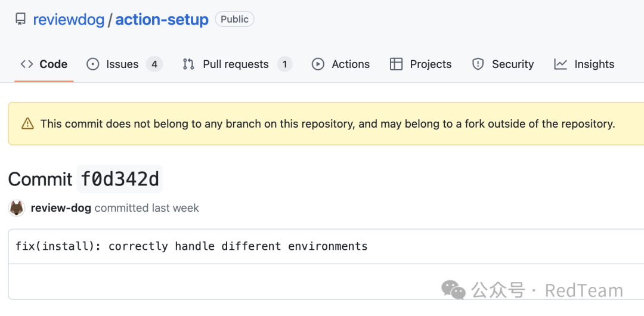Click the Issues circle-dot icon
The width and height of the screenshot is (644, 316).
(93, 64)
